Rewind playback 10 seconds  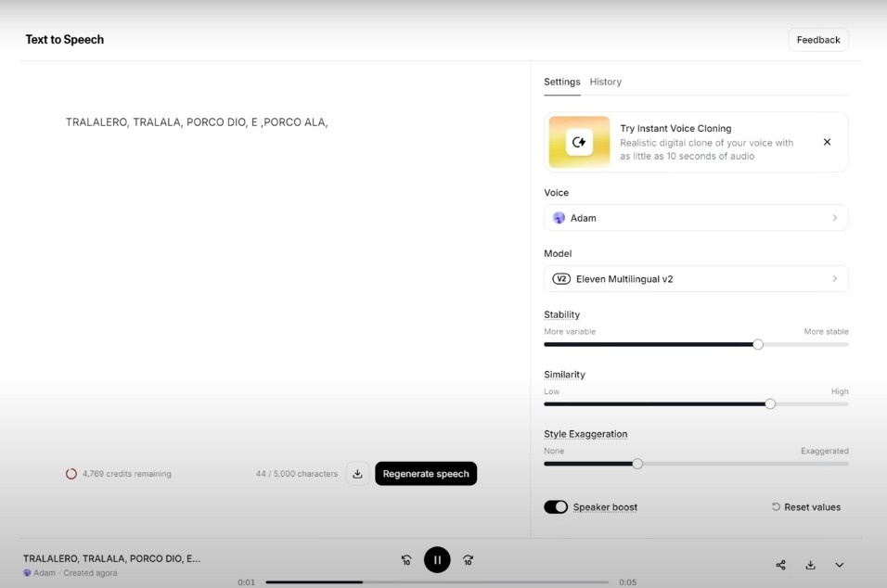coord(406,560)
